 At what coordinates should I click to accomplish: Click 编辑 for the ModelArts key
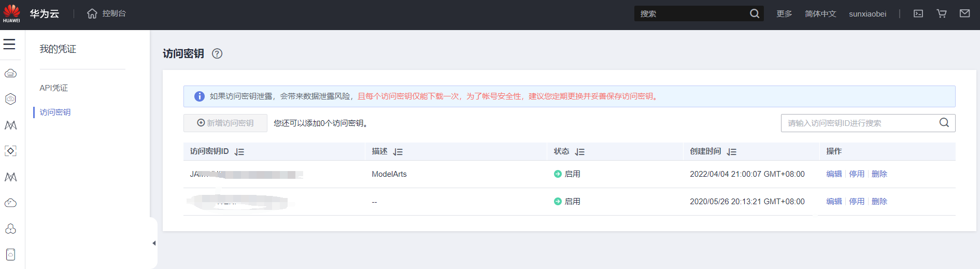(834, 174)
